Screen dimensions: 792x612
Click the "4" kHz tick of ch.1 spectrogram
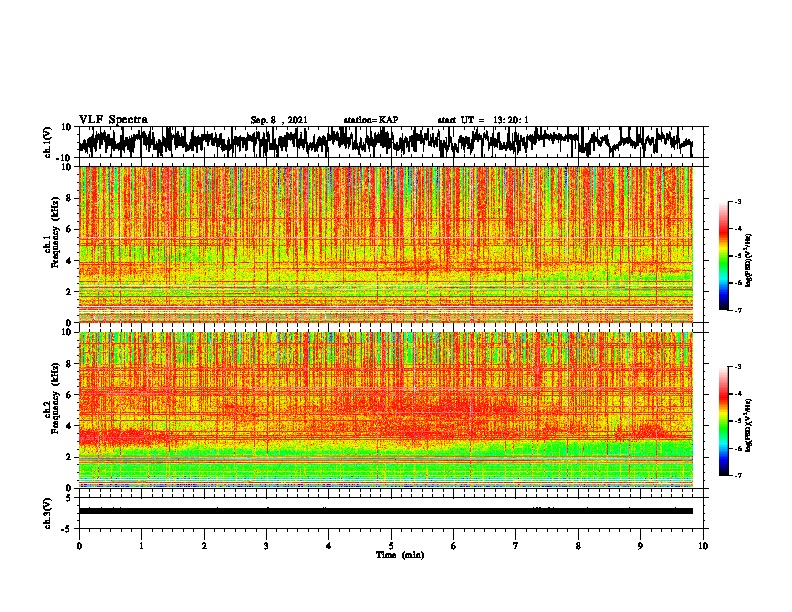(69, 261)
